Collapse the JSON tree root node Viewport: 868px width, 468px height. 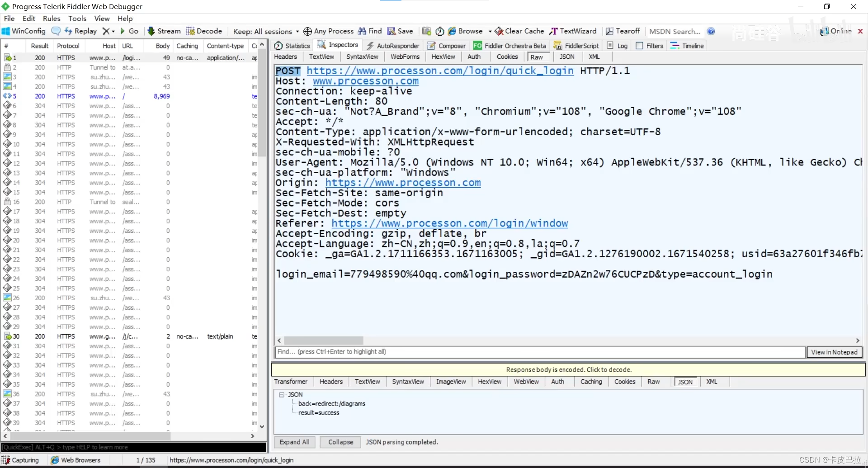point(282,395)
